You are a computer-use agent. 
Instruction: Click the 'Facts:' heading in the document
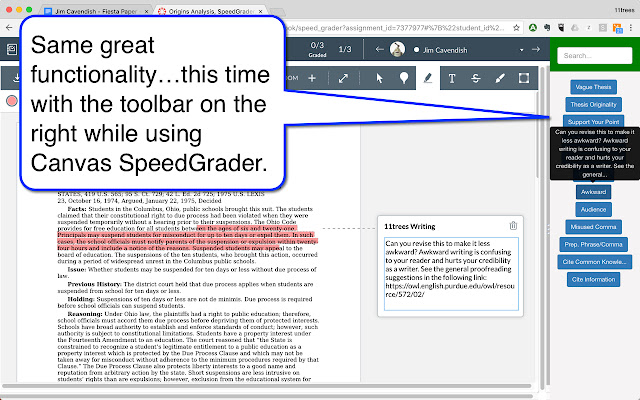coord(77,209)
